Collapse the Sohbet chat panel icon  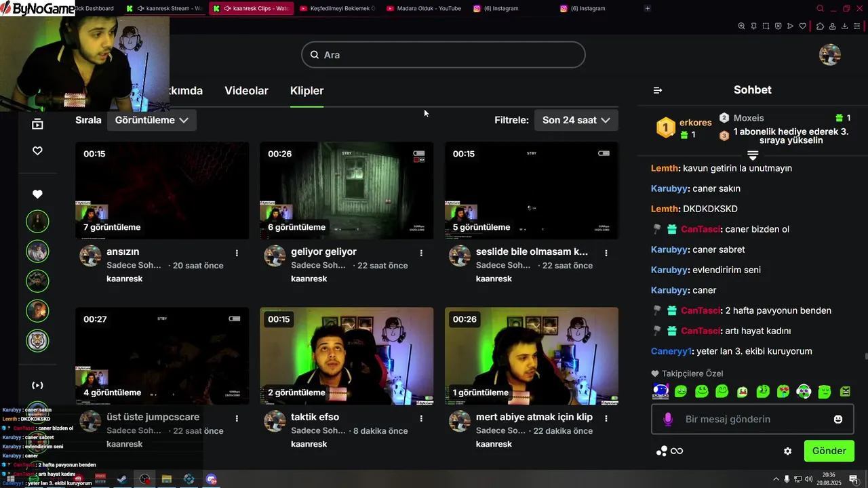point(657,90)
